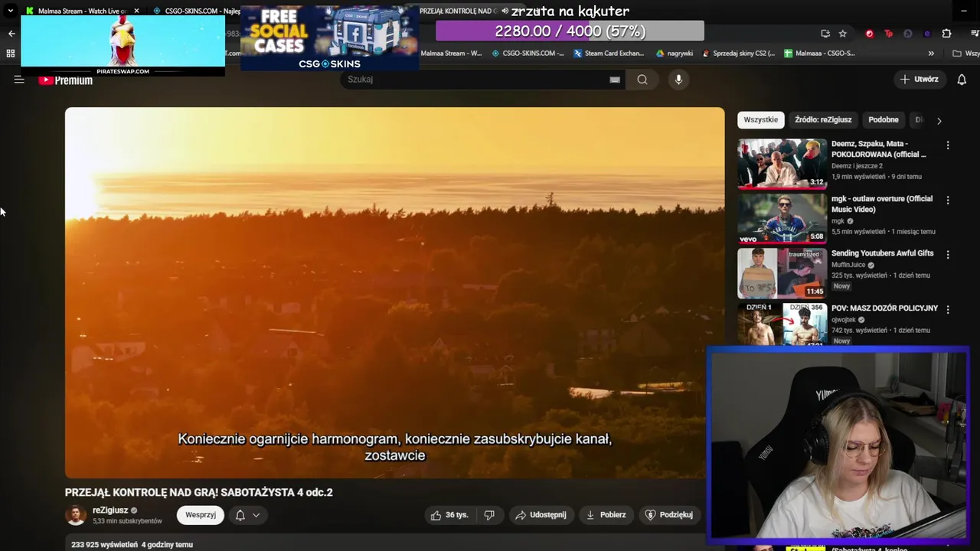Open Steam Card Exchange bookmark
980x551 pixels.
click(x=609, y=54)
